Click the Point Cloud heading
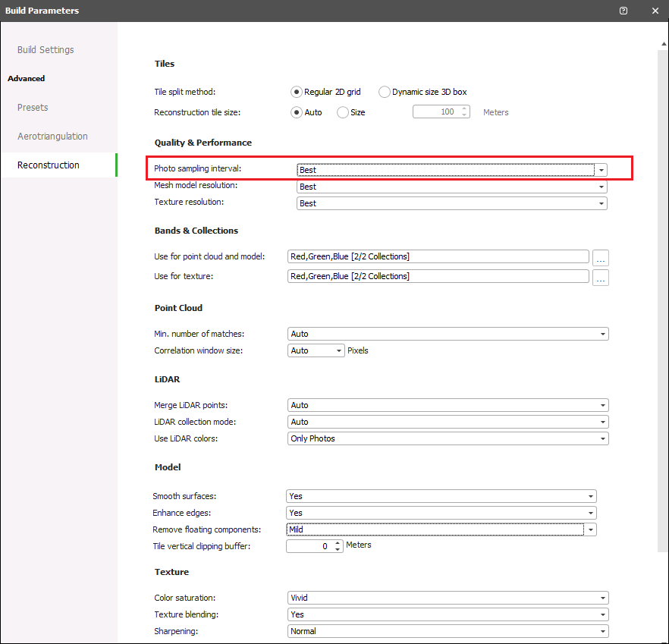Image resolution: width=669 pixels, height=644 pixels. coord(178,308)
